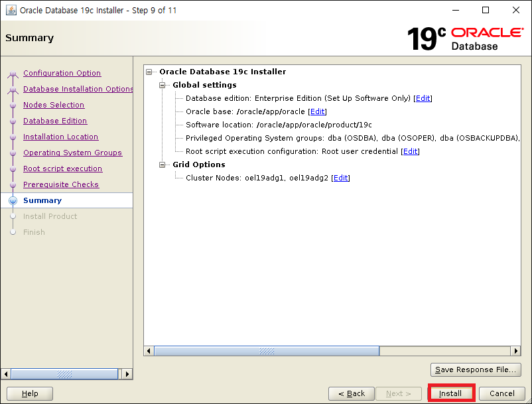Click the steps panel right scroll arrow

(127, 374)
